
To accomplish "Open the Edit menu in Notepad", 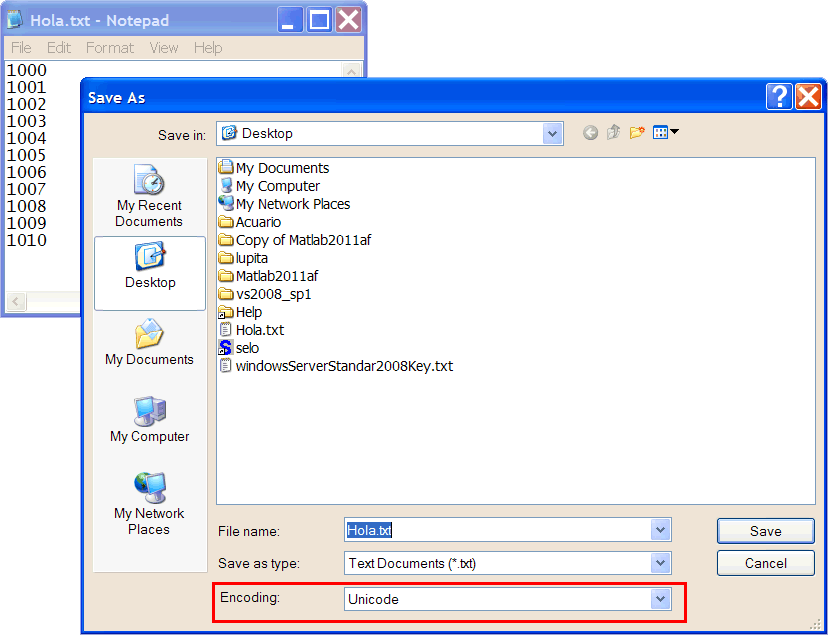I will [59, 48].
